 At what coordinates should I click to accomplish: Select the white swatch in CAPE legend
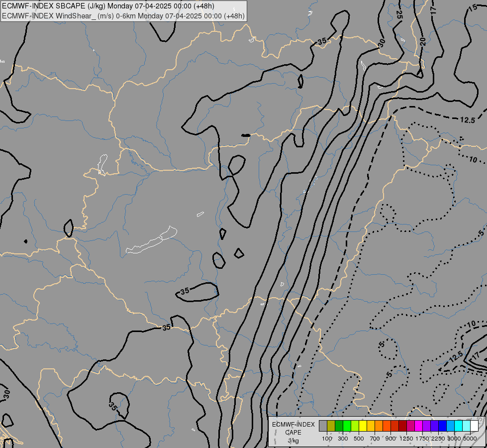click(x=474, y=426)
